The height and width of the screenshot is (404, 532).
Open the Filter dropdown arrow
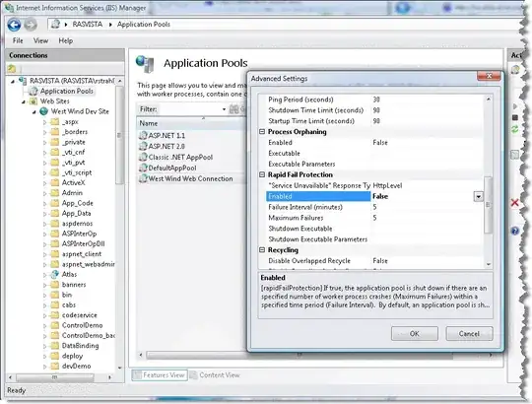click(224, 109)
